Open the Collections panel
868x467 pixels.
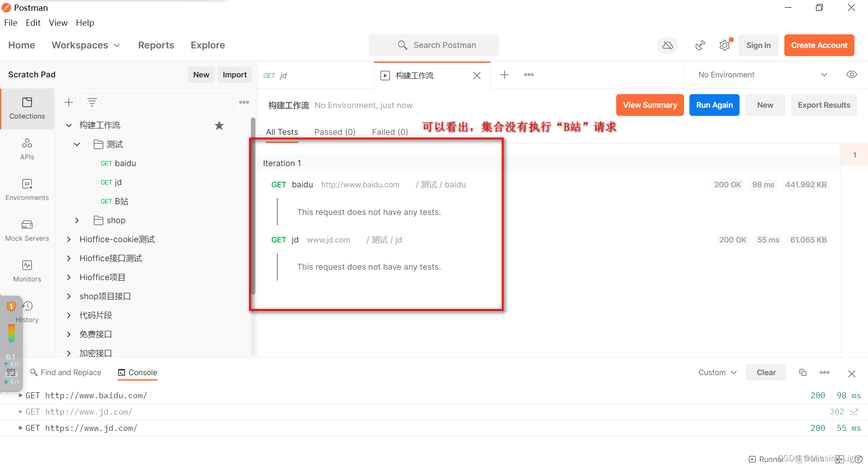27,109
